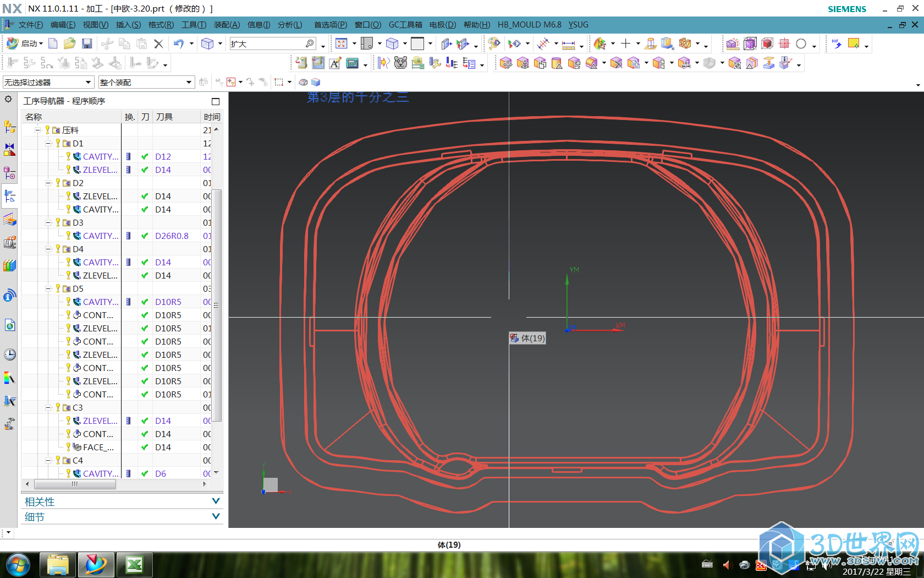Click the navigator vertical scrollbar

click(x=217, y=305)
